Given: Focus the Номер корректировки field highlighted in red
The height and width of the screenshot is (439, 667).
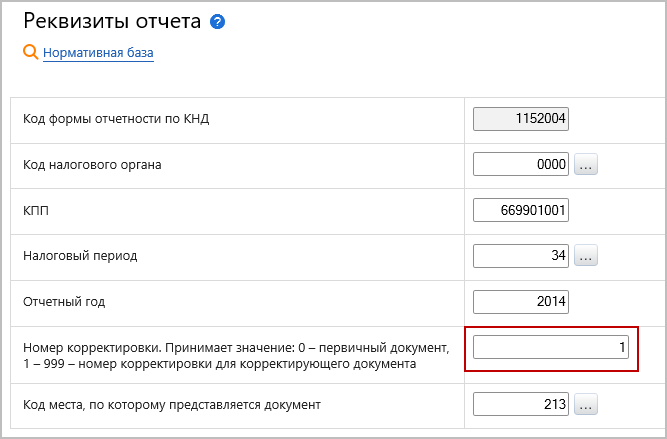Looking at the screenshot, I should (551, 348).
